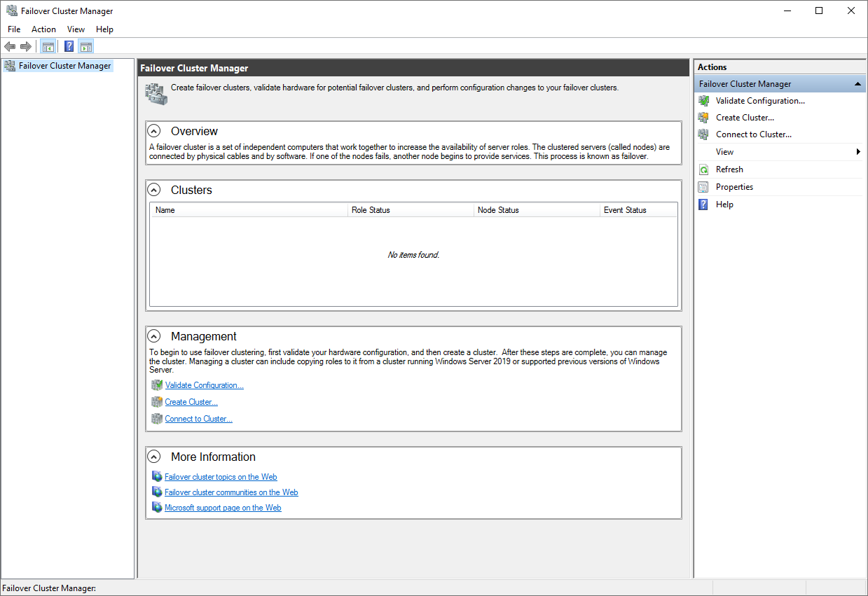Click the Validate Configuration icon in Actions pane
This screenshot has height=596, width=868.
[x=703, y=101]
